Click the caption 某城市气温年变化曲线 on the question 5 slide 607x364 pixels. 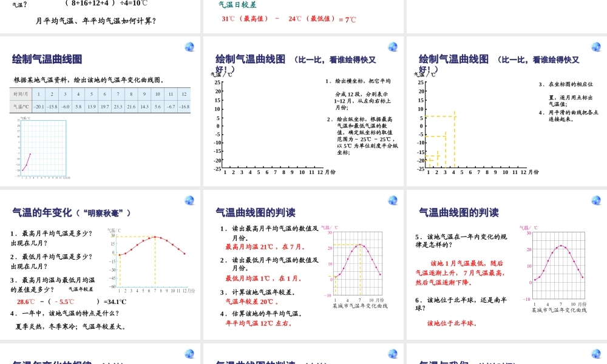pos(559,310)
